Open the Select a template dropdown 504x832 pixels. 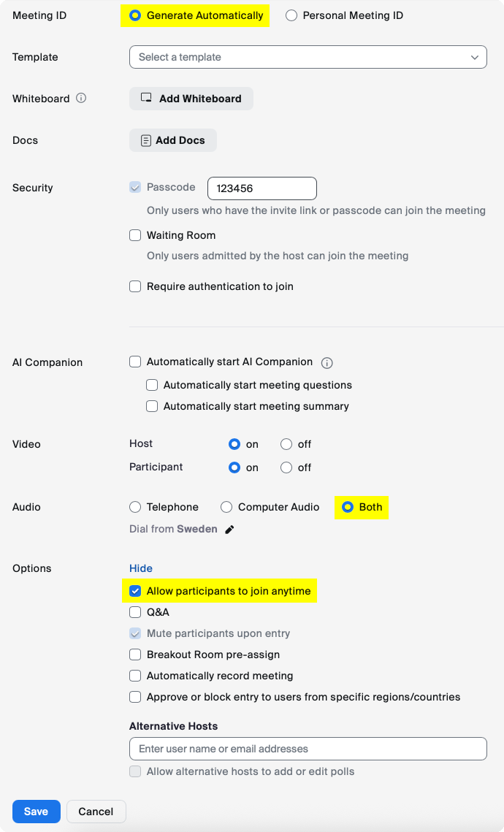pyautogui.click(x=308, y=57)
